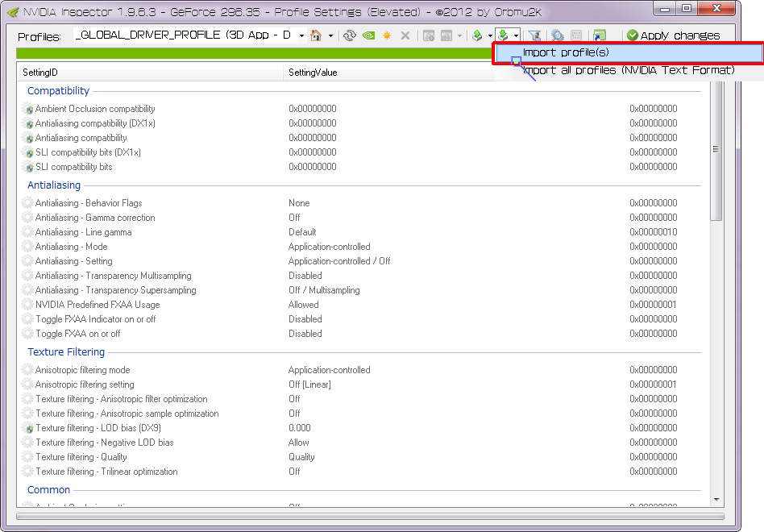
Task: Click the Default value for Line gamma
Action: [302, 232]
